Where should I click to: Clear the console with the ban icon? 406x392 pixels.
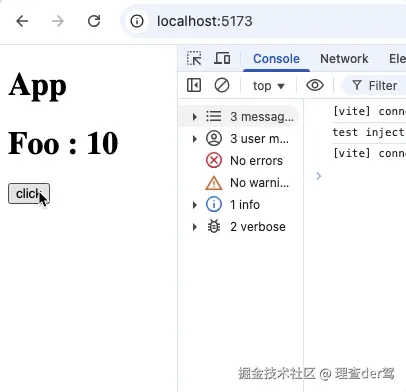coord(222,85)
